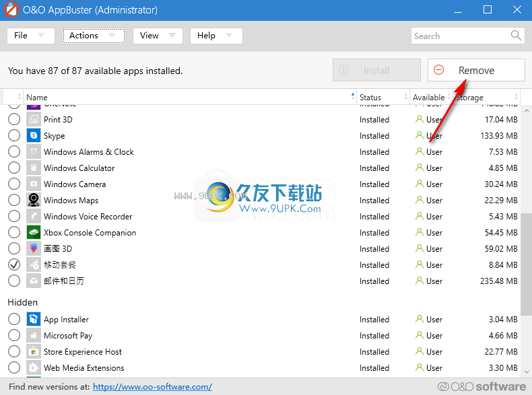Open the Help dropdown menu
The height and width of the screenshot is (395, 532).
[x=216, y=36]
